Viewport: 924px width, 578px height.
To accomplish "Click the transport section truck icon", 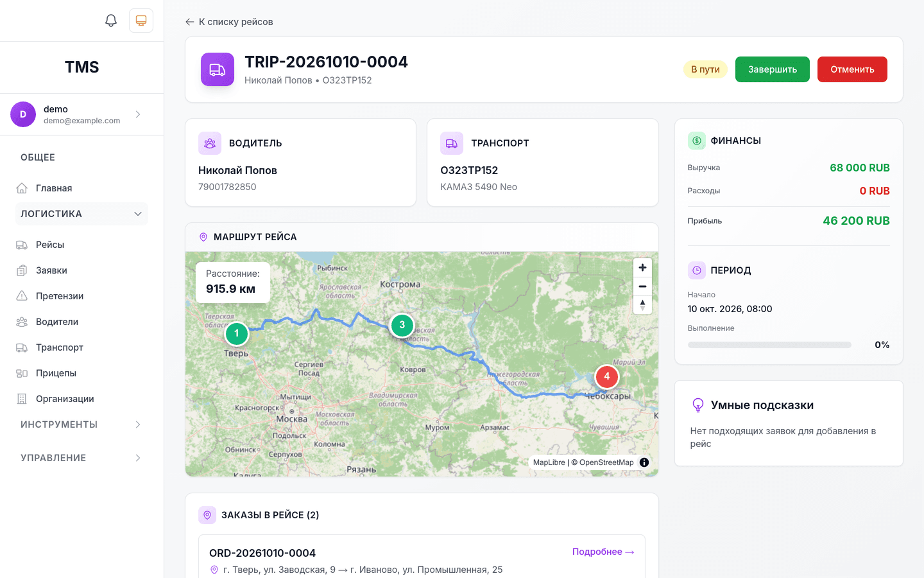I will point(452,143).
